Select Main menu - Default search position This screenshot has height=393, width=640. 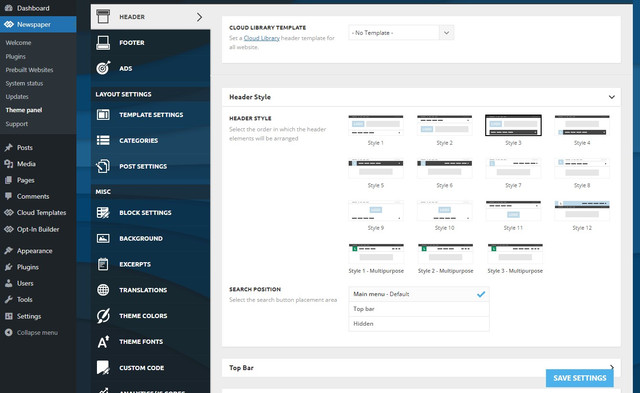coord(419,294)
